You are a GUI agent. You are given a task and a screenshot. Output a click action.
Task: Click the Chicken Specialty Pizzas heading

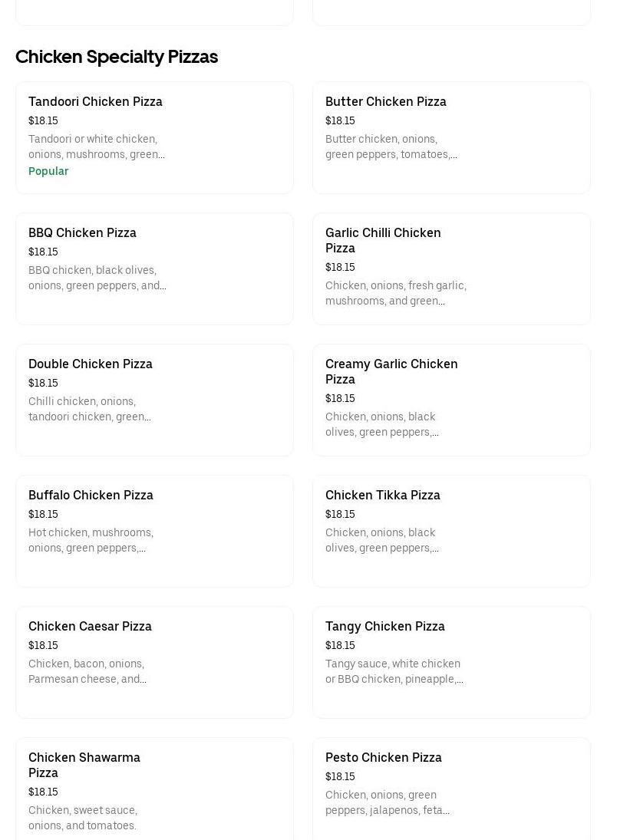click(117, 57)
